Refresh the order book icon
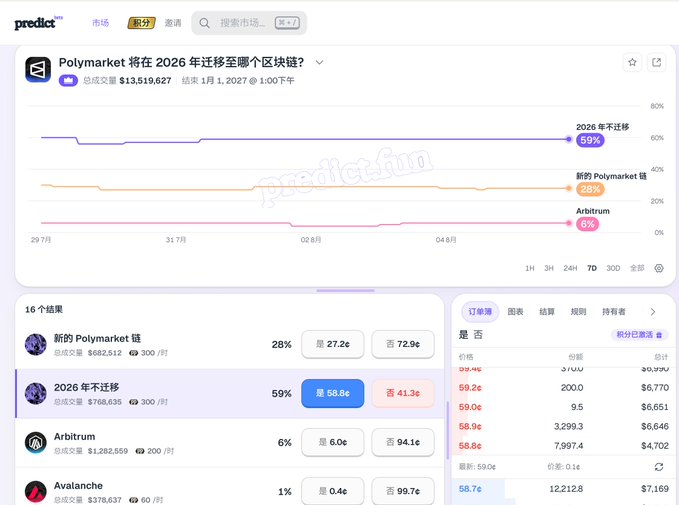 [659, 467]
